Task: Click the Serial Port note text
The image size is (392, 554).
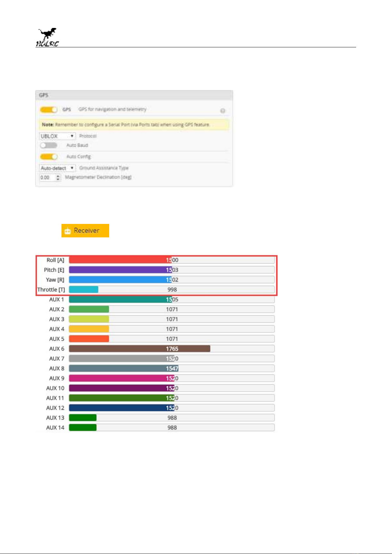Action: [x=126, y=125]
